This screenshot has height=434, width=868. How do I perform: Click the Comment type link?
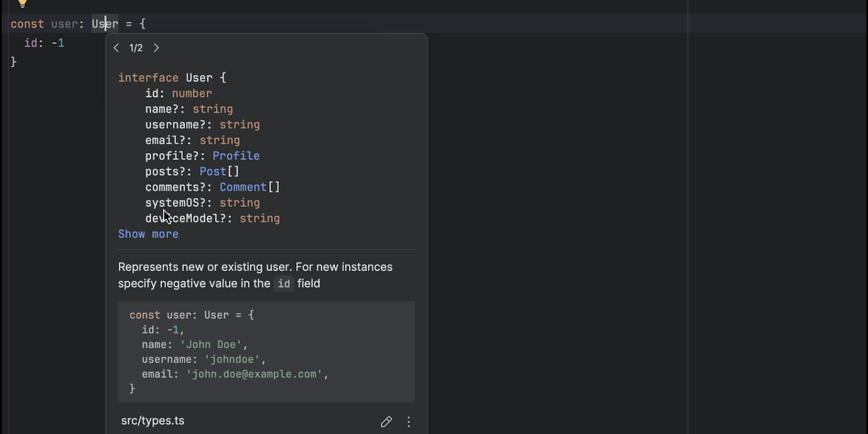[x=243, y=187]
